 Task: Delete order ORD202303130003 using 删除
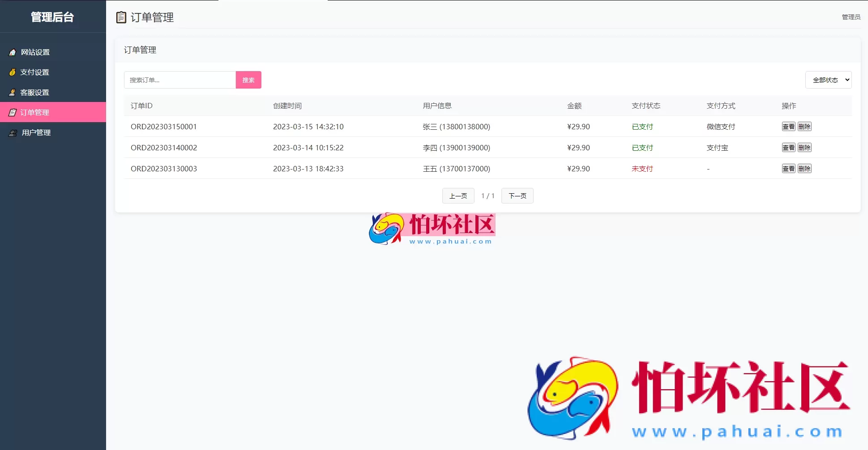804,169
